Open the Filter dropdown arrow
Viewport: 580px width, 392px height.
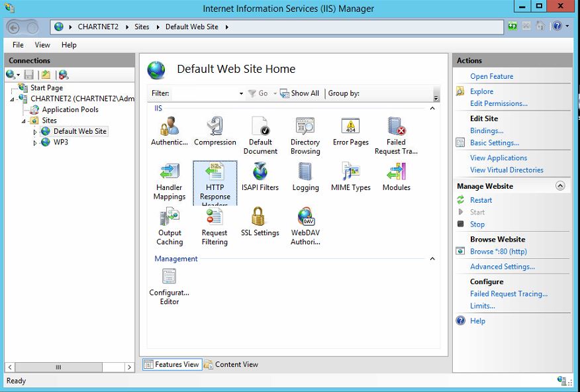click(241, 93)
